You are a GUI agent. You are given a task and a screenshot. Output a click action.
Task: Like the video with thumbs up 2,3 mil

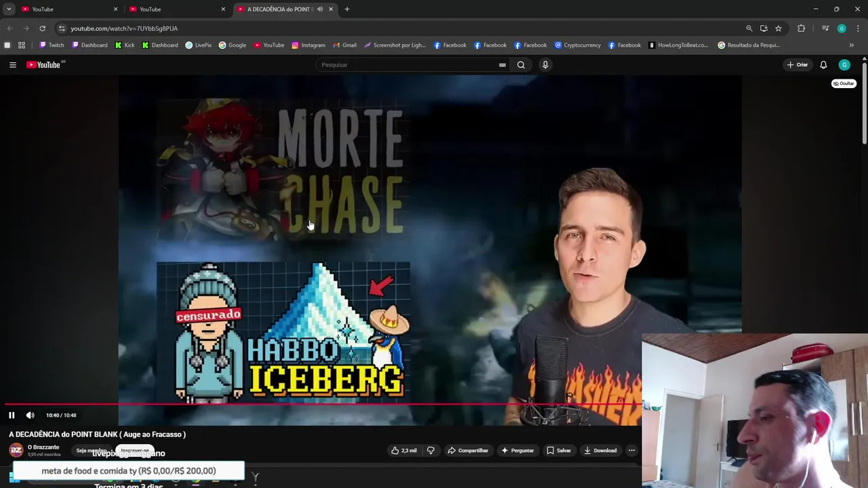pyautogui.click(x=403, y=451)
